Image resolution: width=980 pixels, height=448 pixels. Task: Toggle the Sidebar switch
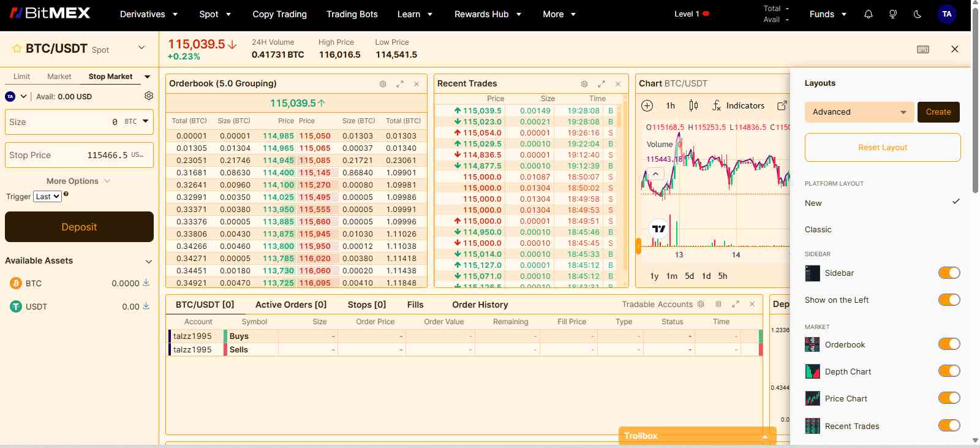tap(949, 273)
